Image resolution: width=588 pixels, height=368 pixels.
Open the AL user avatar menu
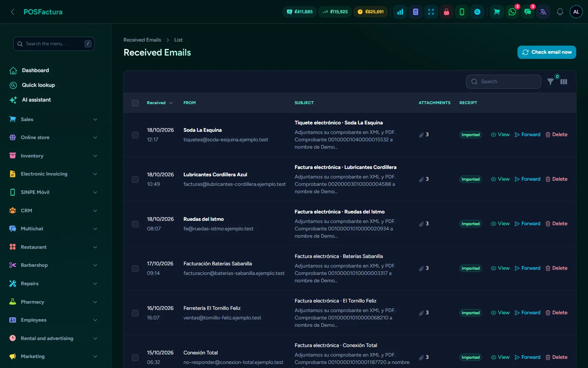click(x=576, y=12)
